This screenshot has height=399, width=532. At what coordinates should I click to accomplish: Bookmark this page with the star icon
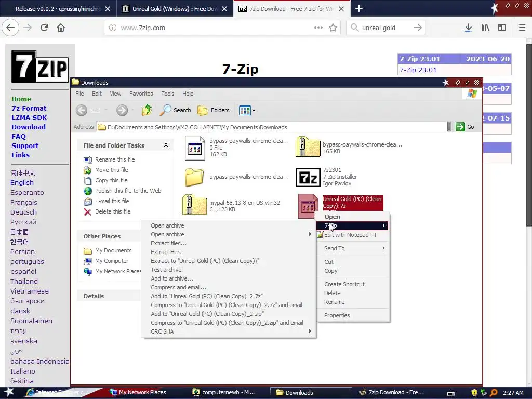(x=333, y=28)
